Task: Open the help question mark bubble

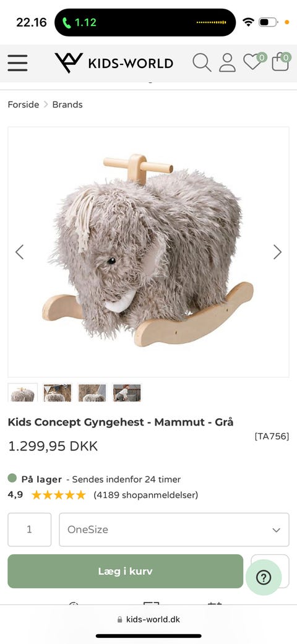Action: coord(264,577)
